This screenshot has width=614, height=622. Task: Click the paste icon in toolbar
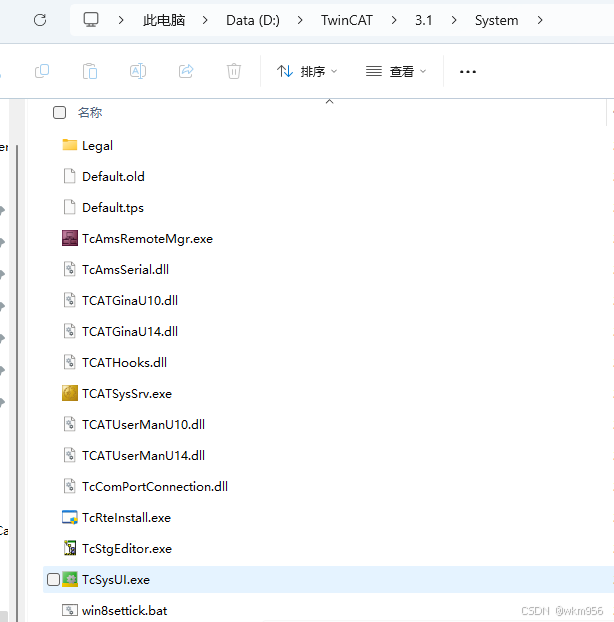pos(90,71)
